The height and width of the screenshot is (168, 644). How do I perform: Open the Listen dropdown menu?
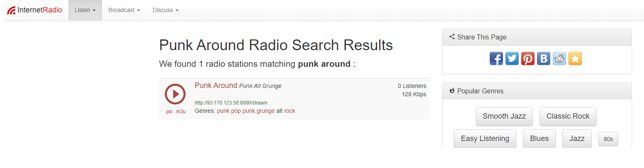click(85, 10)
